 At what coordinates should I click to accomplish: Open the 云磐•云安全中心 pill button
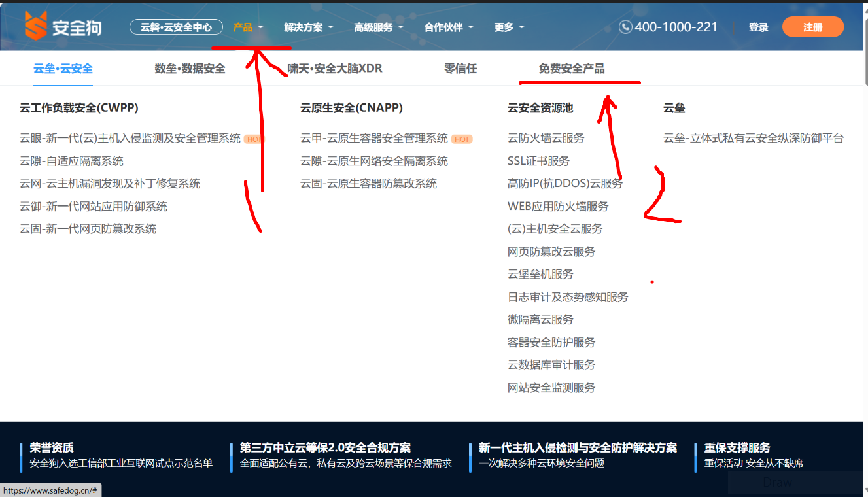pyautogui.click(x=176, y=27)
